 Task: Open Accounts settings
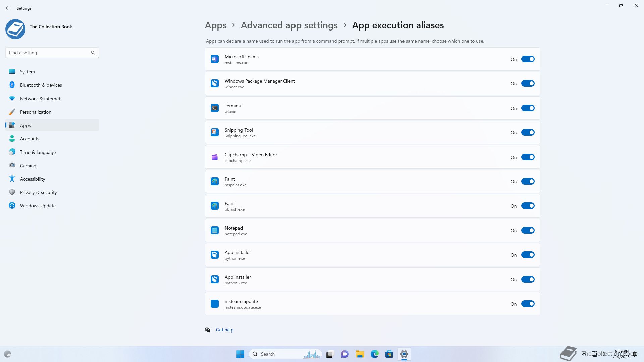click(x=52, y=139)
